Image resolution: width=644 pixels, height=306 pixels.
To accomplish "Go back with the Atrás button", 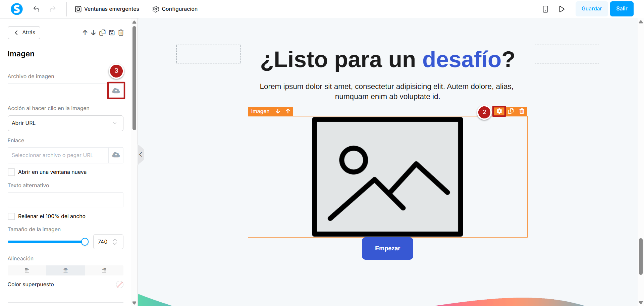I will coord(24,33).
